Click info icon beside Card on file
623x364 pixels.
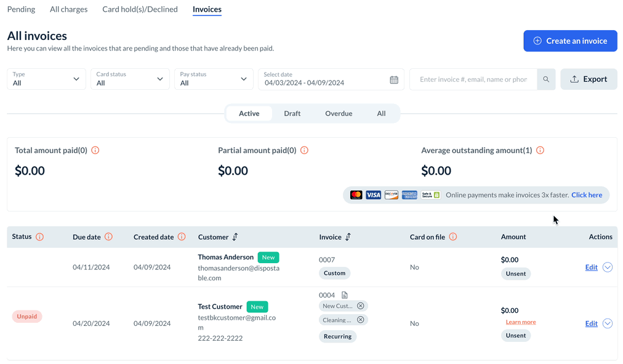452,237
